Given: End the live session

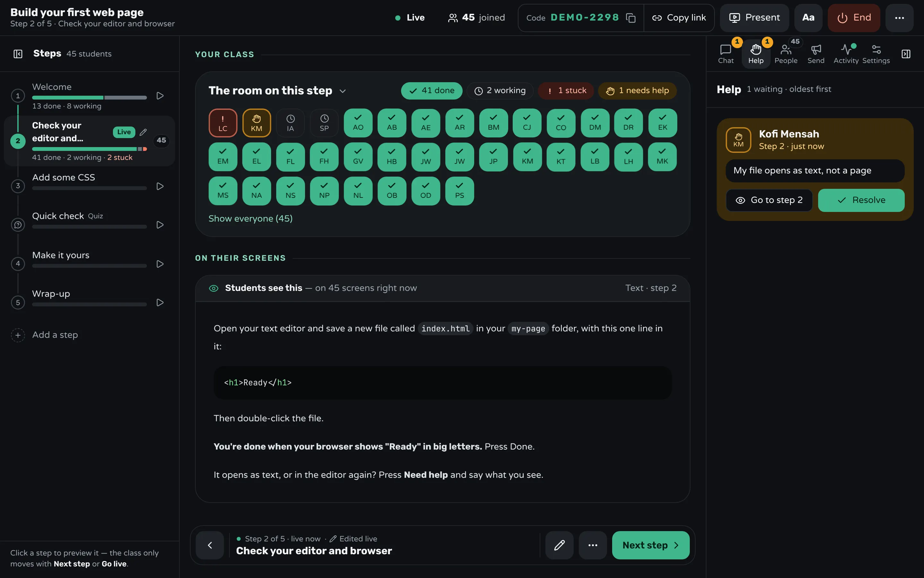Looking at the screenshot, I should [854, 18].
